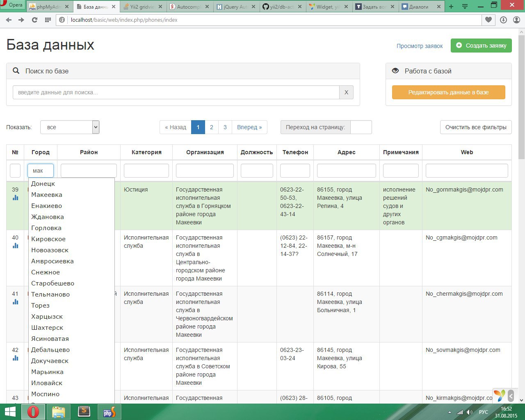Select Енакиево from autocomplete list
Viewport: 525px width, 420px height.
[x=71, y=206]
